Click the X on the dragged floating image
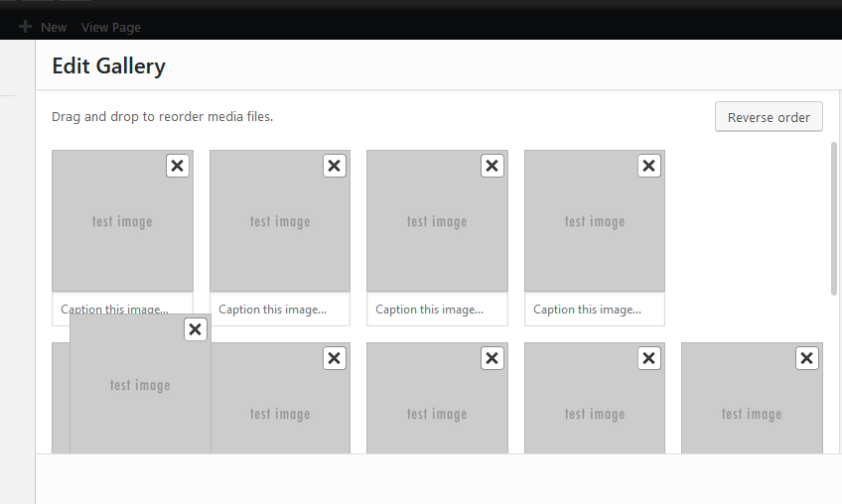Screen dimensions: 842x504 coord(196,329)
